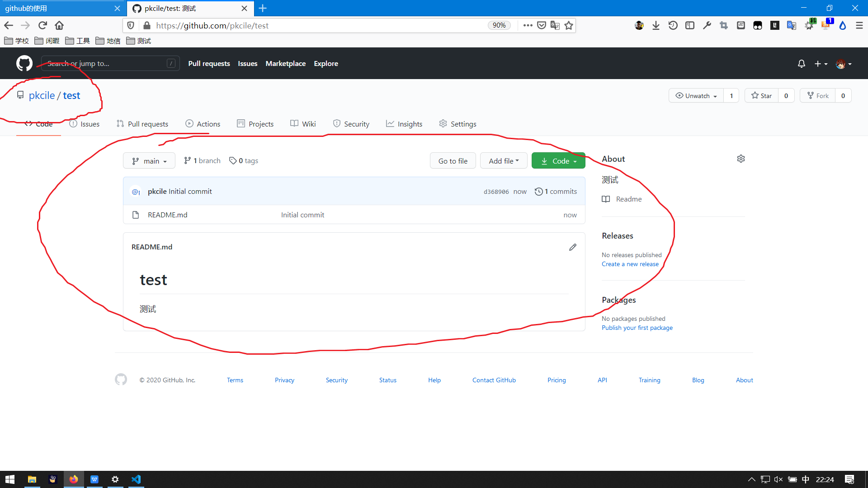Image resolution: width=868 pixels, height=488 pixels.
Task: Open Explore in the header nav
Action: click(326, 64)
